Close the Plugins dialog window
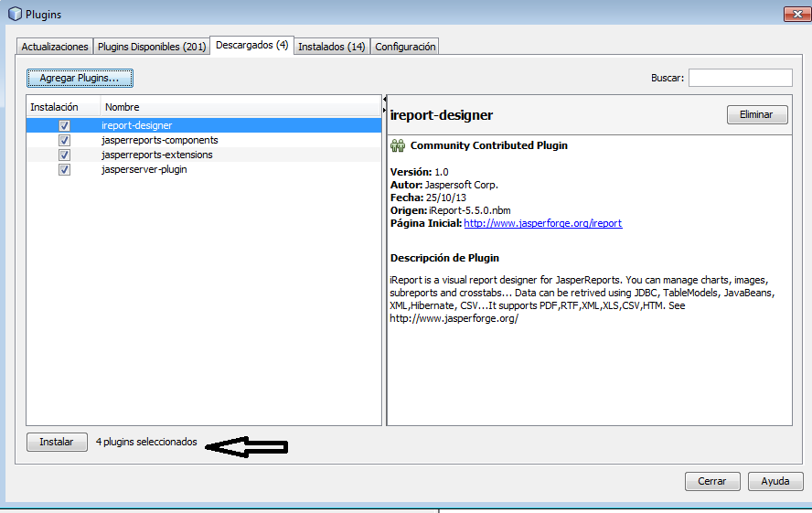The height and width of the screenshot is (513, 812). [x=797, y=14]
